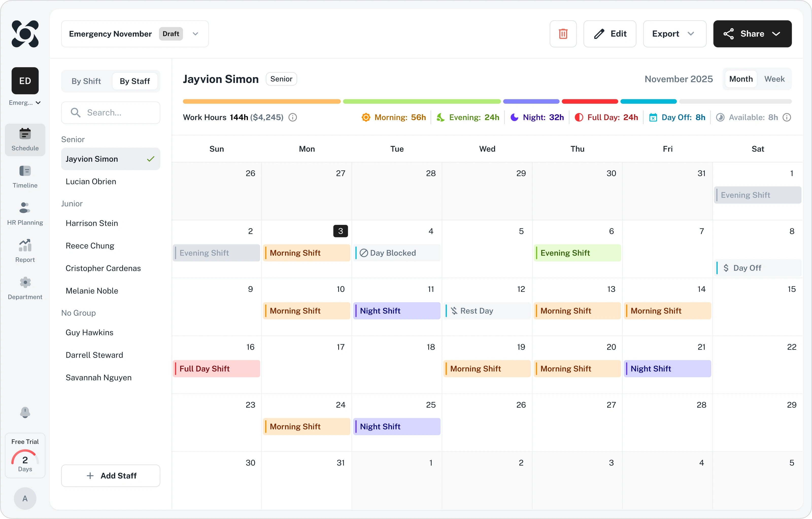Click the Available hours info icon
Image resolution: width=812 pixels, height=519 pixels.
(787, 117)
